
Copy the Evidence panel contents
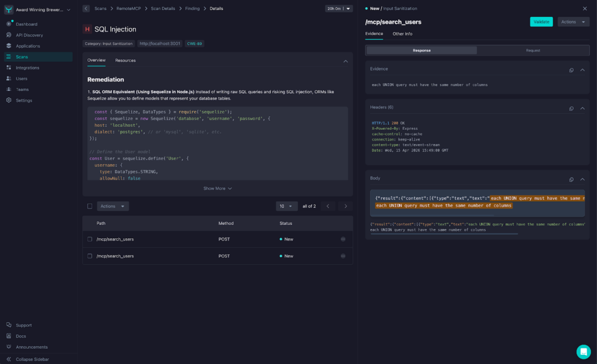pos(572,70)
